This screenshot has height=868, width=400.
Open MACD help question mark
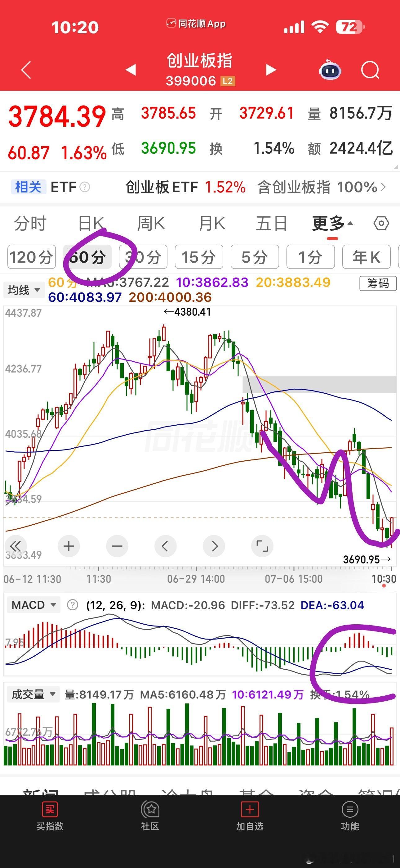pyautogui.click(x=72, y=605)
